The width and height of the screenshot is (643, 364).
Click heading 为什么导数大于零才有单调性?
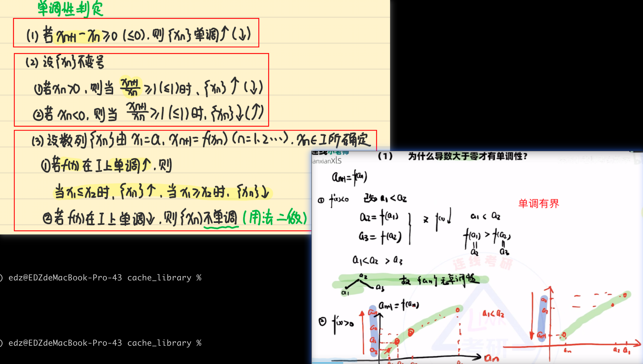[x=468, y=157]
